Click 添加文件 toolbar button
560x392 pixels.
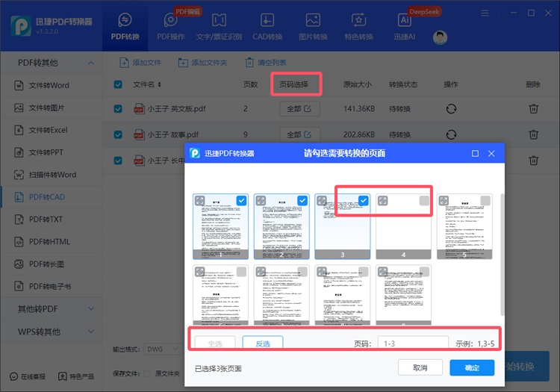click(x=140, y=63)
